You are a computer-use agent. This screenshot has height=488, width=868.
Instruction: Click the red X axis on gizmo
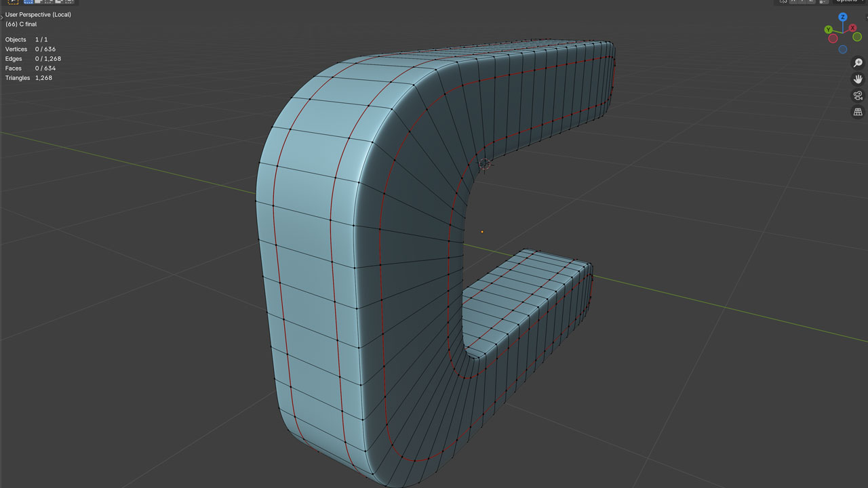(852, 28)
